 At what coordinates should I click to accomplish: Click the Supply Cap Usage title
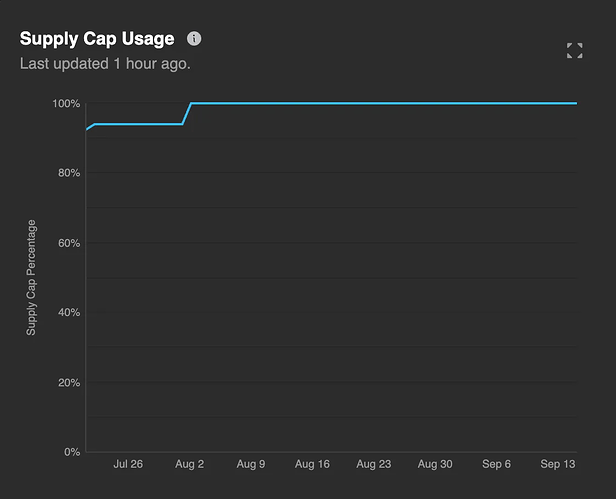point(97,39)
